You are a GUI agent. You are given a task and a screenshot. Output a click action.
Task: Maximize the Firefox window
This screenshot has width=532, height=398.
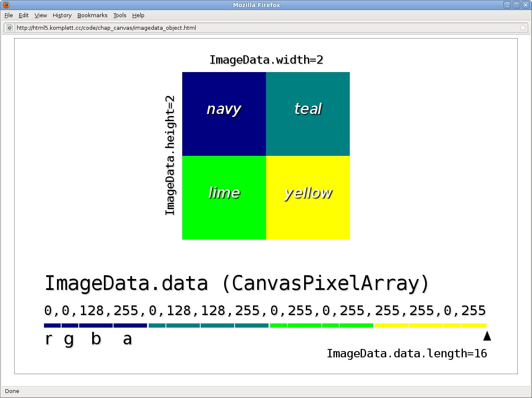[x=517, y=5]
